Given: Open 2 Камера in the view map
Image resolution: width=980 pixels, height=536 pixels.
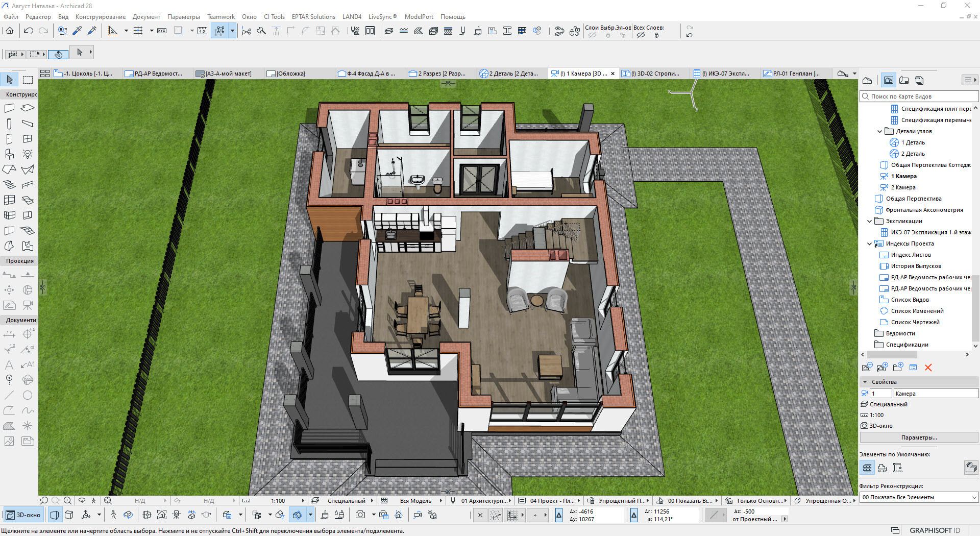Looking at the screenshot, I should tap(903, 187).
